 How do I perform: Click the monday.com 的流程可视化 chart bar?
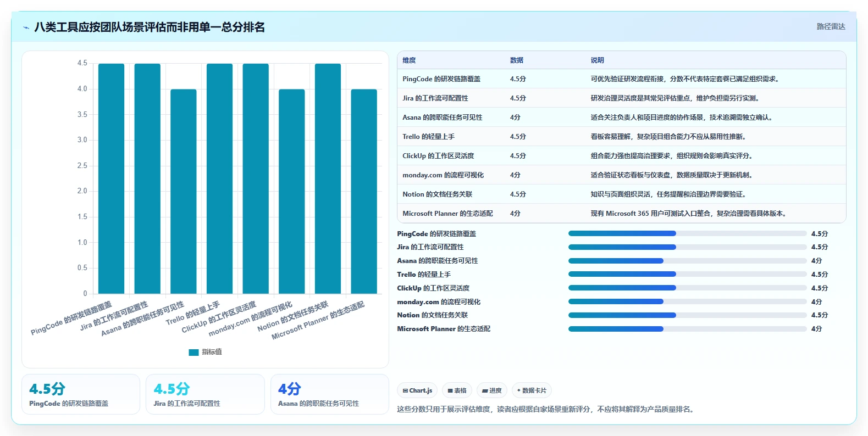click(x=292, y=192)
